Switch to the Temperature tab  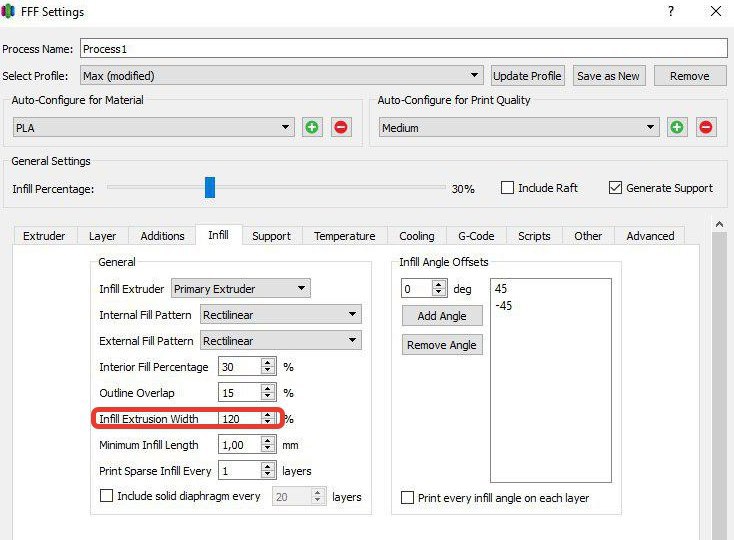(345, 236)
